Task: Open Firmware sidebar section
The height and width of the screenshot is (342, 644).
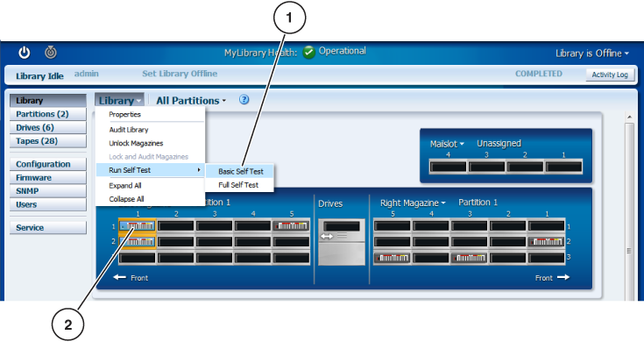Action: [x=48, y=177]
